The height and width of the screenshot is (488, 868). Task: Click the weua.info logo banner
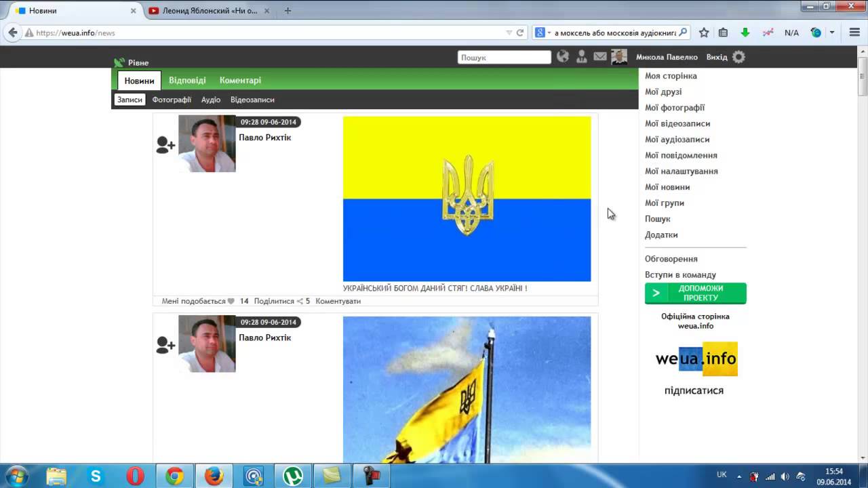click(696, 359)
